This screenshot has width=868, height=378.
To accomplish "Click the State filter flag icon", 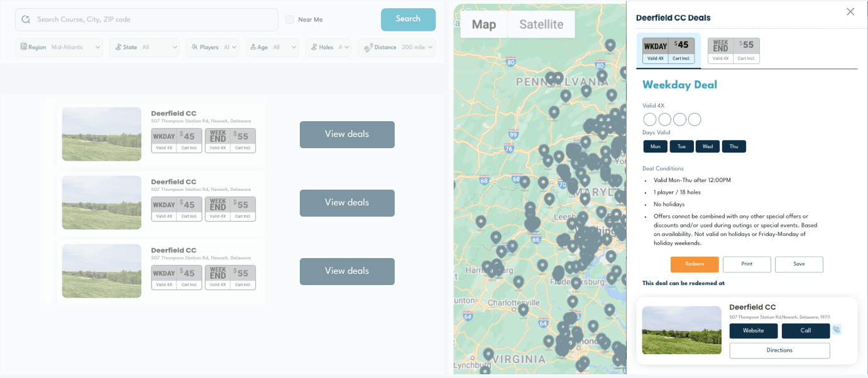I will click(118, 47).
